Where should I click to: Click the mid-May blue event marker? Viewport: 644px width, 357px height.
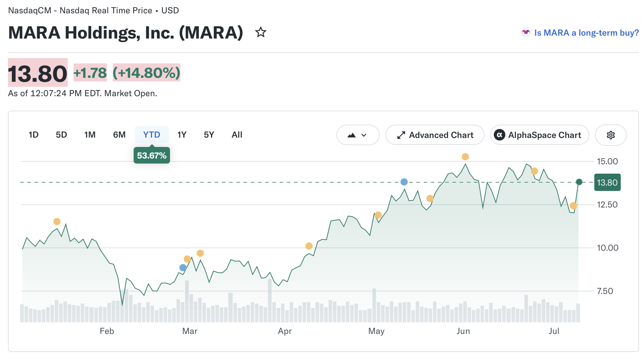[x=404, y=182]
